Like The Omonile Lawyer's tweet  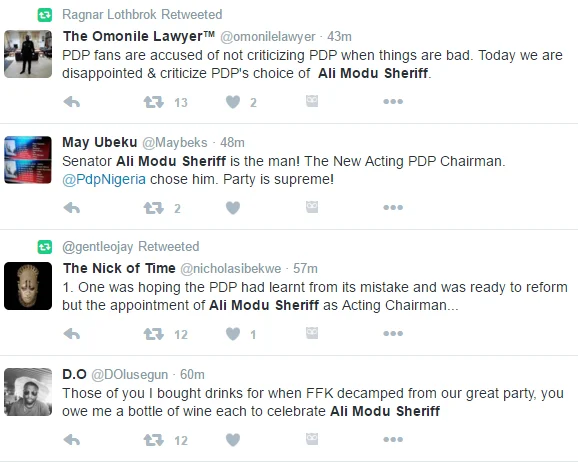pos(233,102)
